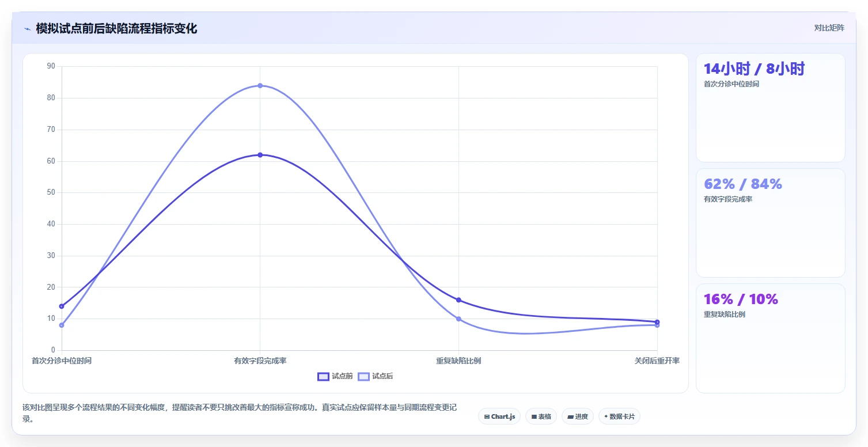Screen dimensions: 868x447
Task: Select the 试点前 point at 16 on 重复缺陷比例
Action: (x=458, y=300)
